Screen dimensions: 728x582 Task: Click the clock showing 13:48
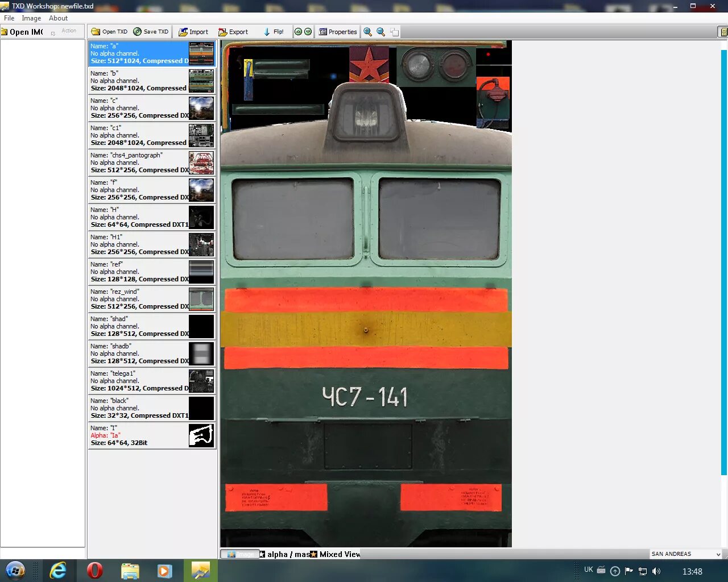coord(692,571)
